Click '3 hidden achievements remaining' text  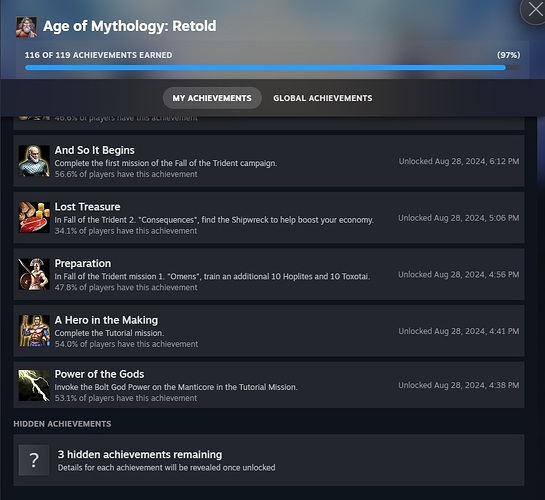click(140, 454)
